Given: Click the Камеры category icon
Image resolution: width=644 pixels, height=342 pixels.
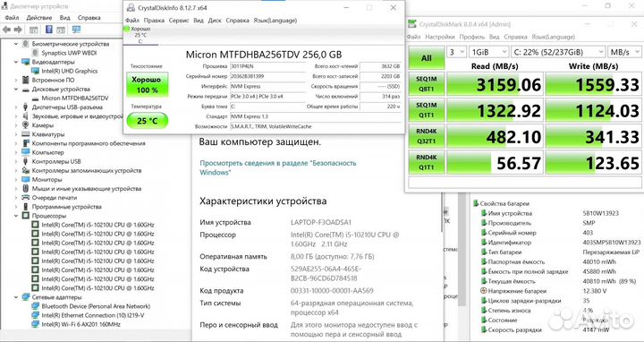Looking at the screenshot, I should 25,125.
